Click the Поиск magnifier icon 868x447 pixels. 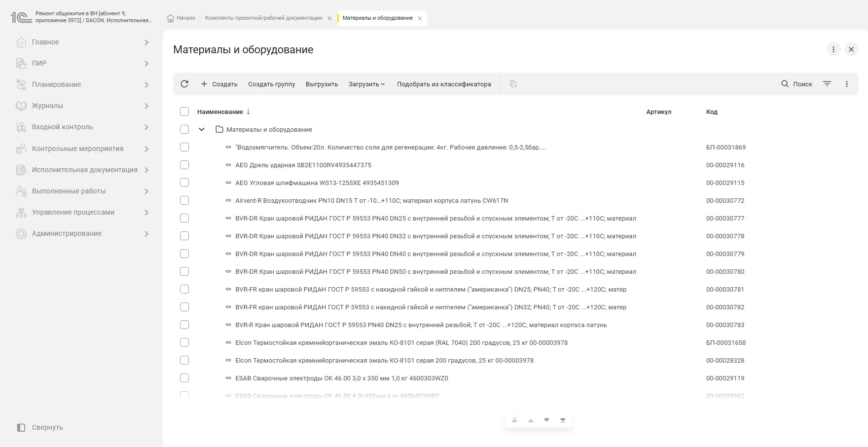coord(785,84)
